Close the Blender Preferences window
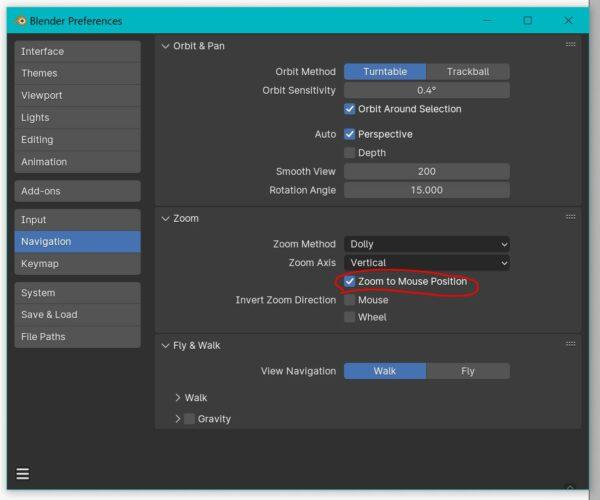Image resolution: width=600 pixels, height=500 pixels. 568,20
